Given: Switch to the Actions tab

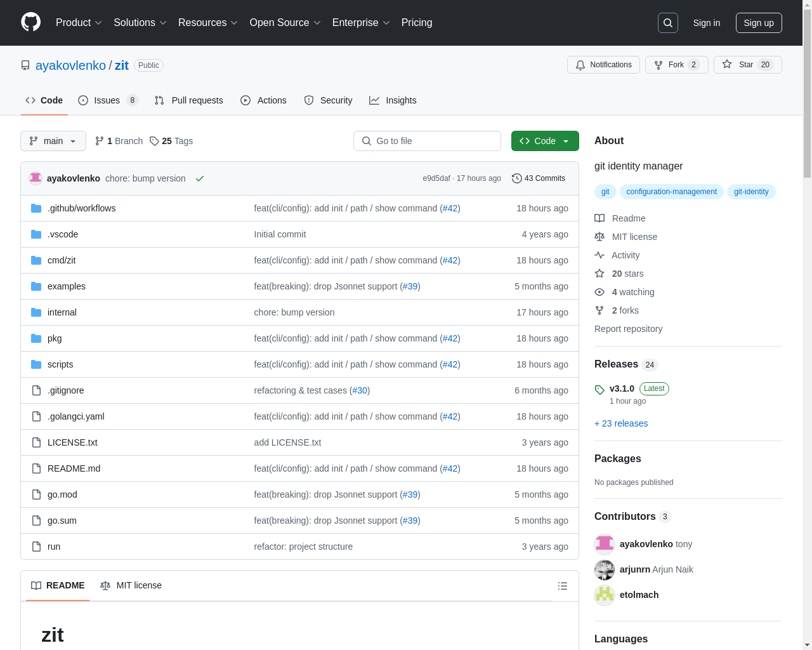Looking at the screenshot, I should click(x=263, y=100).
